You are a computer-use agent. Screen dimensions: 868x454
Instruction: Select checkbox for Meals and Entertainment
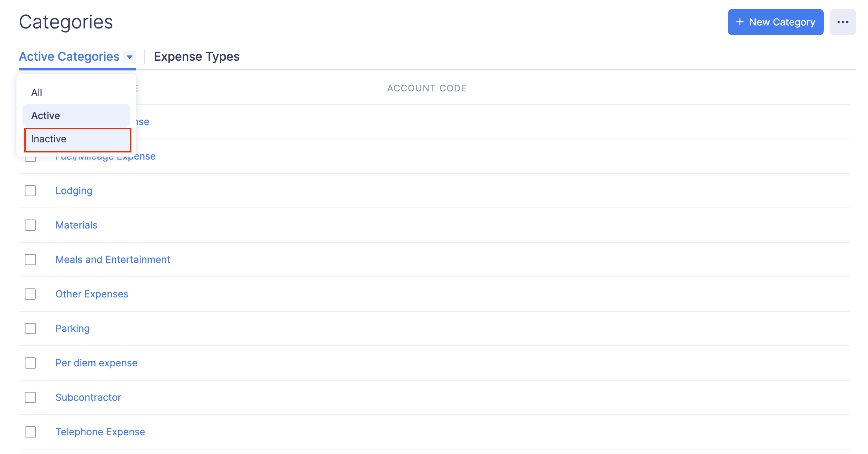point(30,260)
